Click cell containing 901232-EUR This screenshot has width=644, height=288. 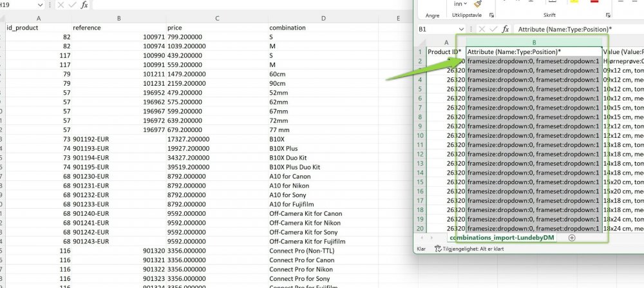pos(118,195)
